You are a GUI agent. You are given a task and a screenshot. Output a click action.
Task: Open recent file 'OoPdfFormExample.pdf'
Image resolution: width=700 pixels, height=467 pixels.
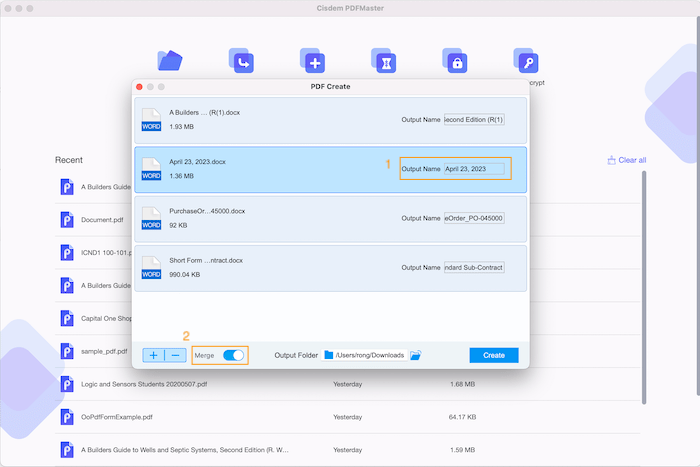pyautogui.click(x=117, y=417)
